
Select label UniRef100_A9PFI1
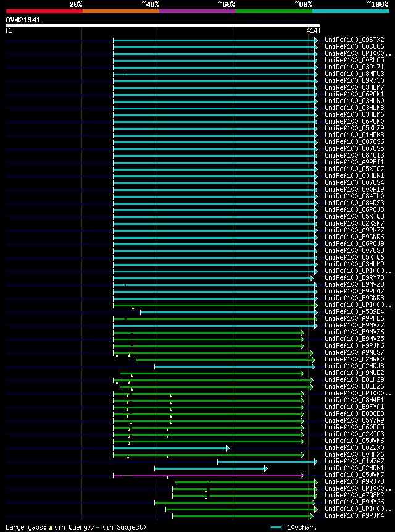(x=354, y=162)
